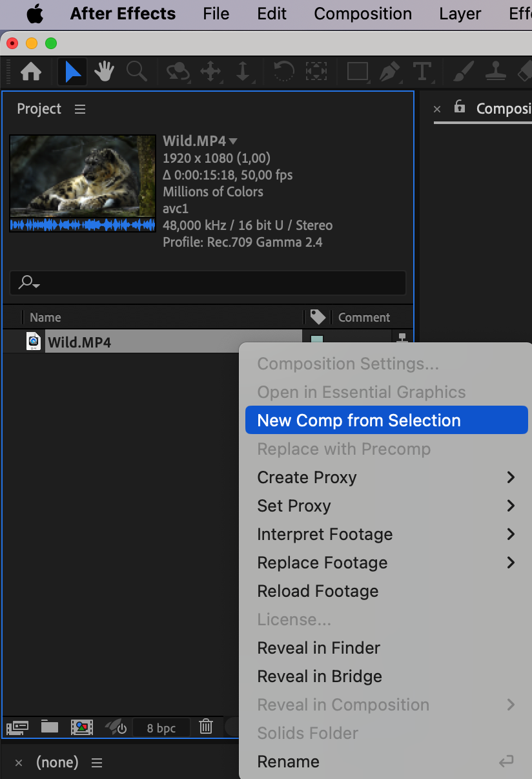Screen dimensions: 532x779
Task: Select the Rotation tool
Action: (x=283, y=72)
